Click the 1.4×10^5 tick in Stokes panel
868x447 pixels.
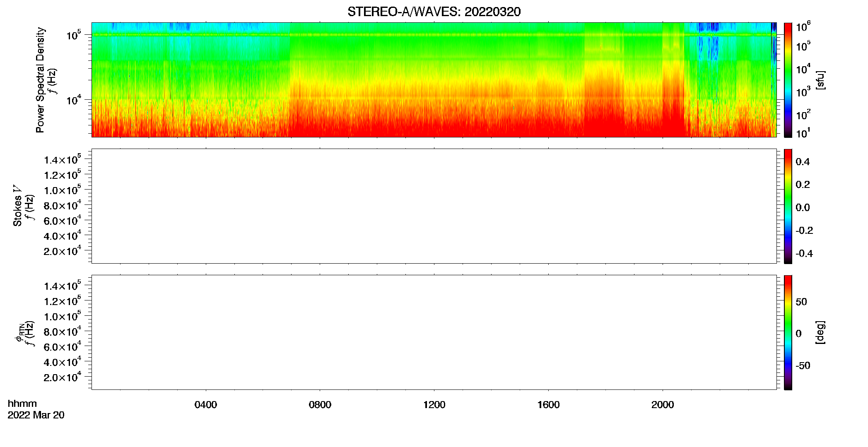click(63, 159)
